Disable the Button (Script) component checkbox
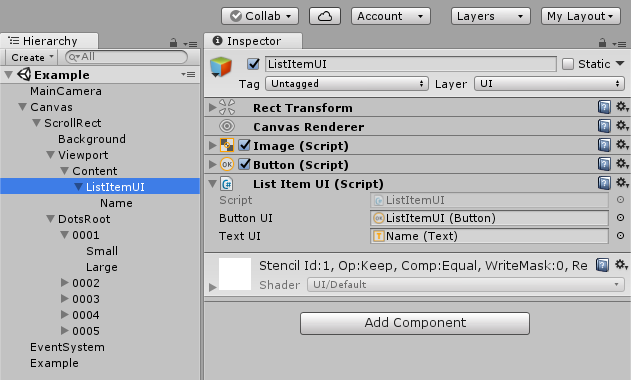This screenshot has width=631, height=380. tap(244, 164)
